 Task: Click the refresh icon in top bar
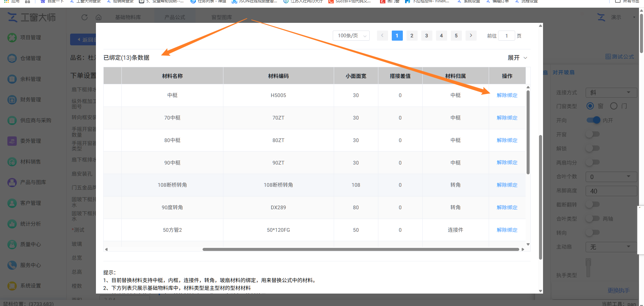click(85, 17)
